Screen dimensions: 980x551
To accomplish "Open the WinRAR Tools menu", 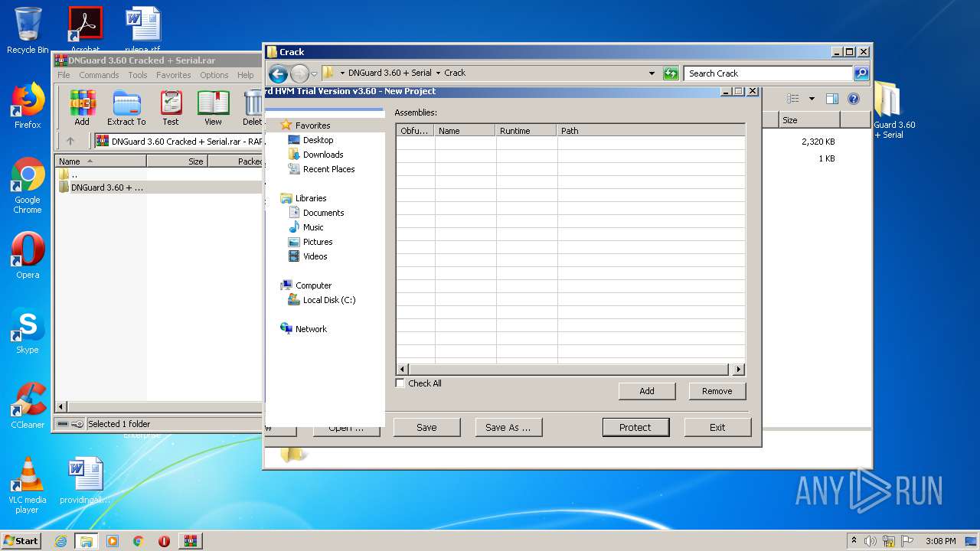I will [x=138, y=75].
